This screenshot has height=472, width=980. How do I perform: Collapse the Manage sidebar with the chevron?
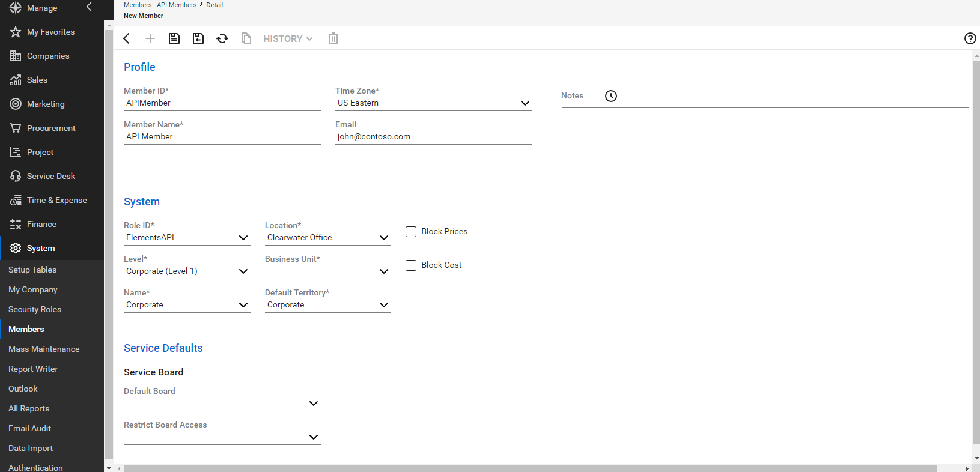[x=89, y=7]
